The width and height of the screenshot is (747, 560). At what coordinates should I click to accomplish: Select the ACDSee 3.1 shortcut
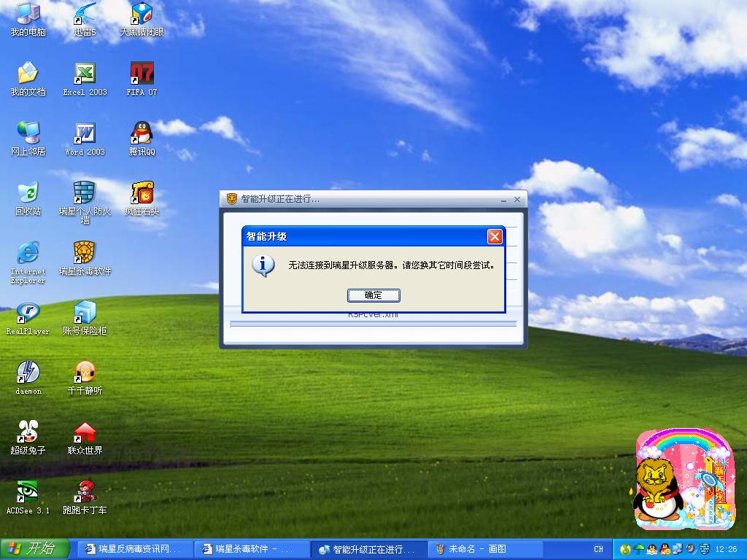[x=28, y=498]
